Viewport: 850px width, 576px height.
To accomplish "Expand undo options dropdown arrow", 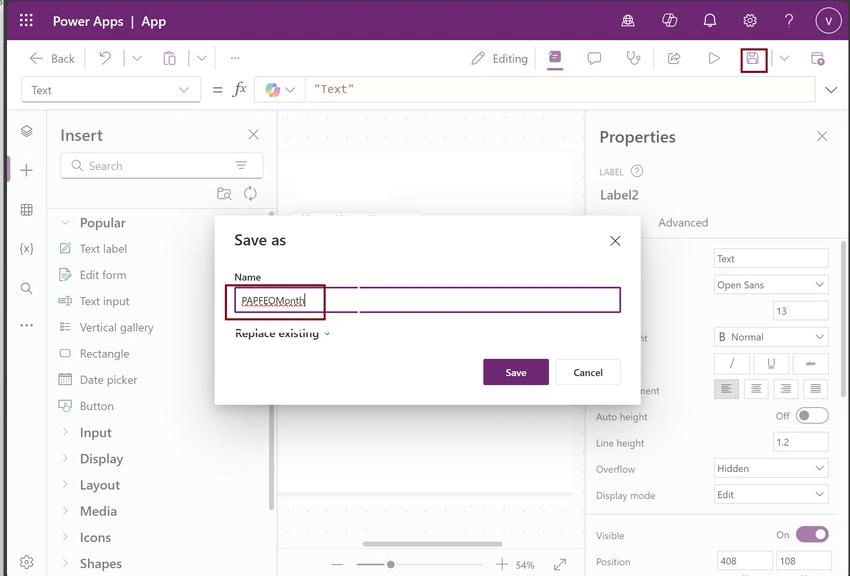I will (x=137, y=58).
